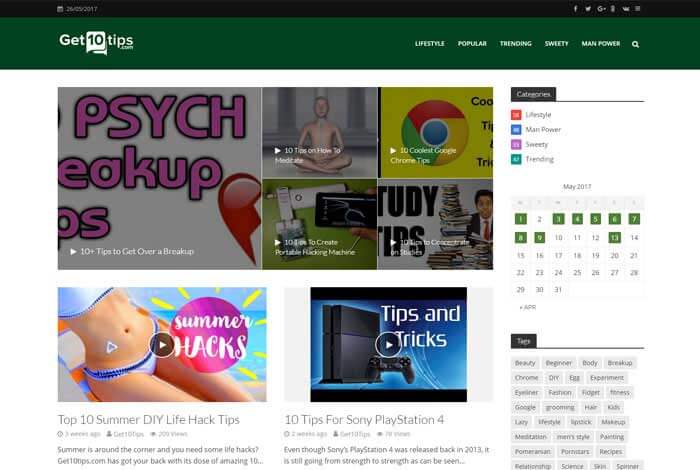Select the Sweety category link
700x470 pixels.
pyautogui.click(x=536, y=144)
